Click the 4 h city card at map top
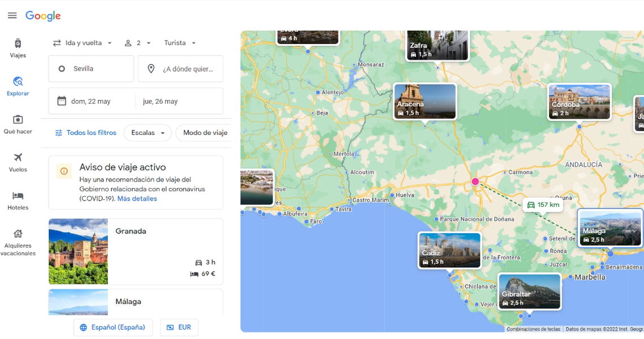The width and height of the screenshot is (644, 339). [x=308, y=37]
